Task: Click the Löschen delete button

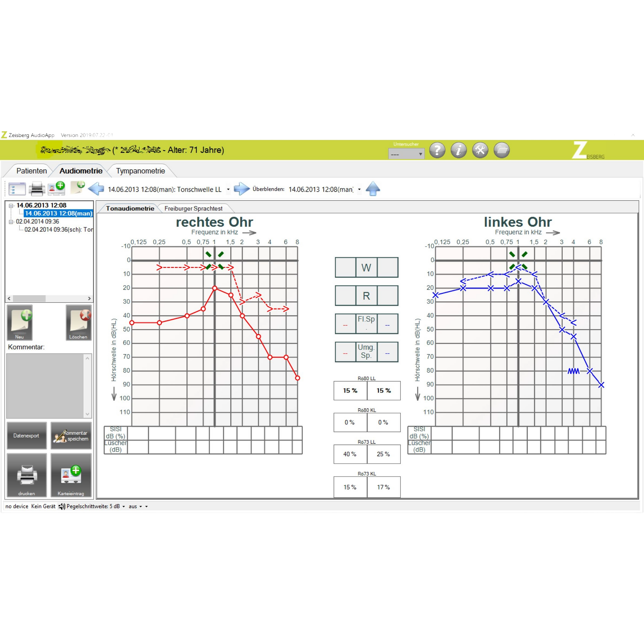Action: point(79,322)
